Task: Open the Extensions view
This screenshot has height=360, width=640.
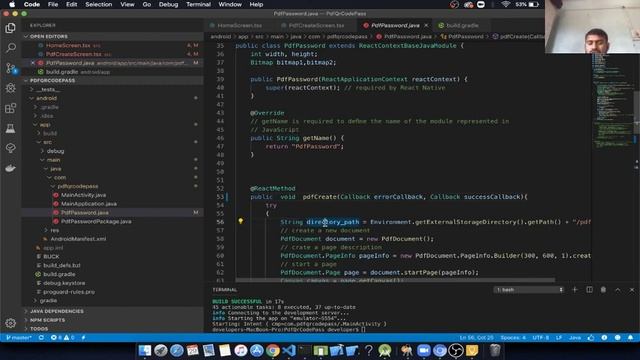Action: click(x=11, y=108)
